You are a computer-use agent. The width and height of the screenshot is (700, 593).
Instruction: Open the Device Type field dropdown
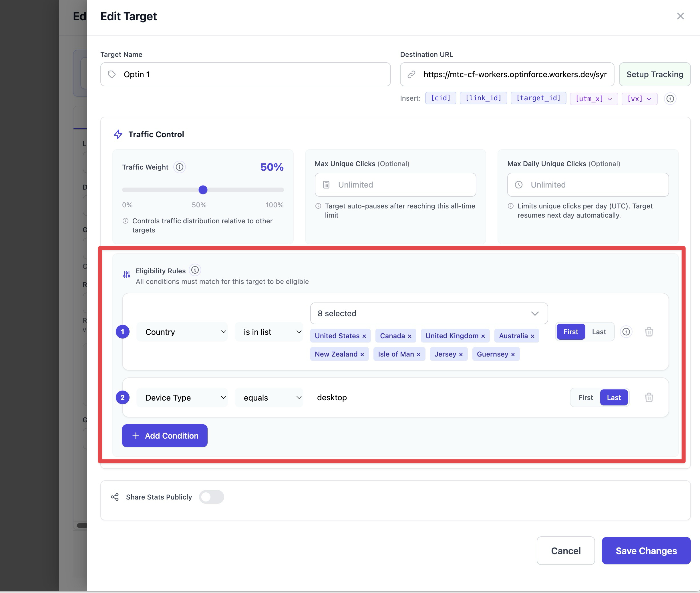(182, 397)
